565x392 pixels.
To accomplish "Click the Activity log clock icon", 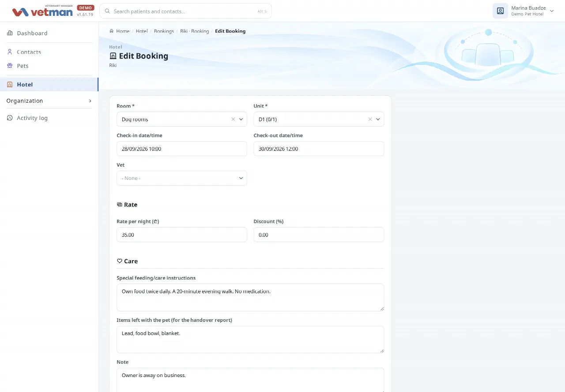I will (x=10, y=118).
